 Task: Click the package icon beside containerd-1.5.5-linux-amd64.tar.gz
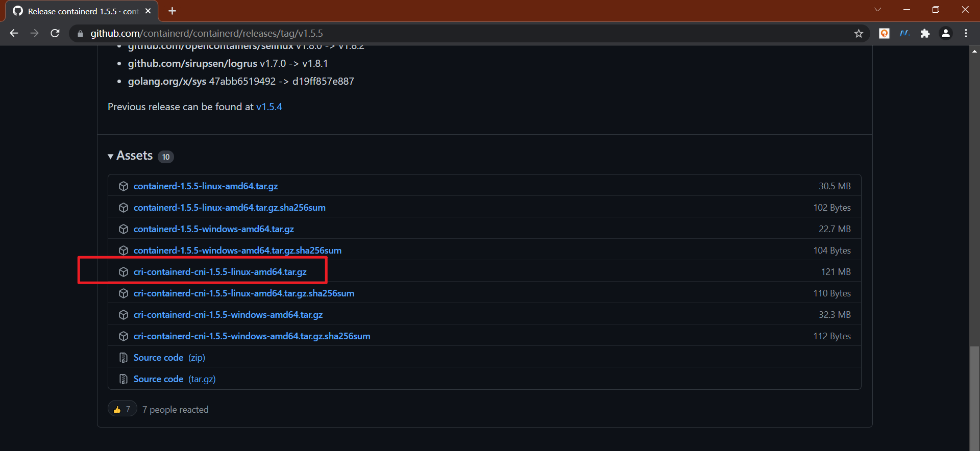[x=124, y=186]
